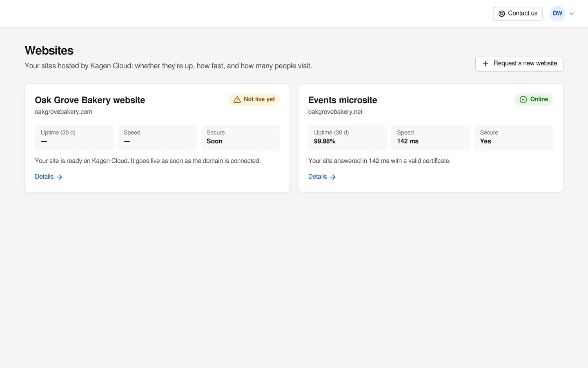Click the valid certificate message
The image size is (588, 368).
pos(379,161)
